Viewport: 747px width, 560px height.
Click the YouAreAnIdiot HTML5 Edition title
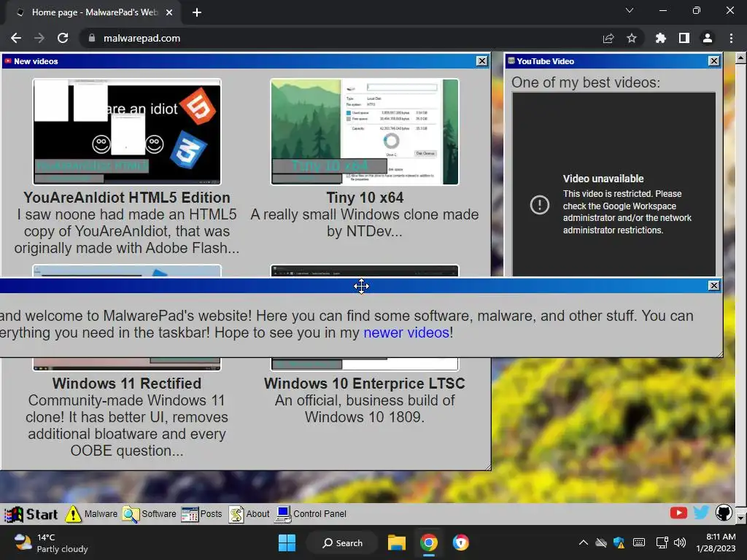click(127, 198)
